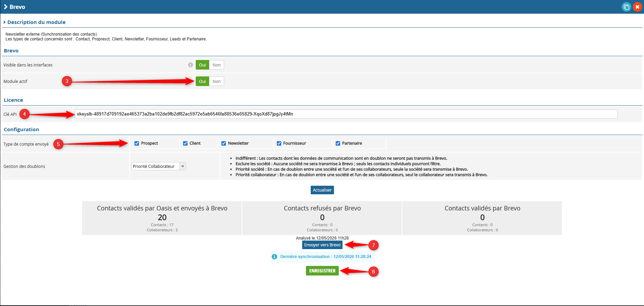
Task: Click the Newsletter externe description line
Action: 51,34
